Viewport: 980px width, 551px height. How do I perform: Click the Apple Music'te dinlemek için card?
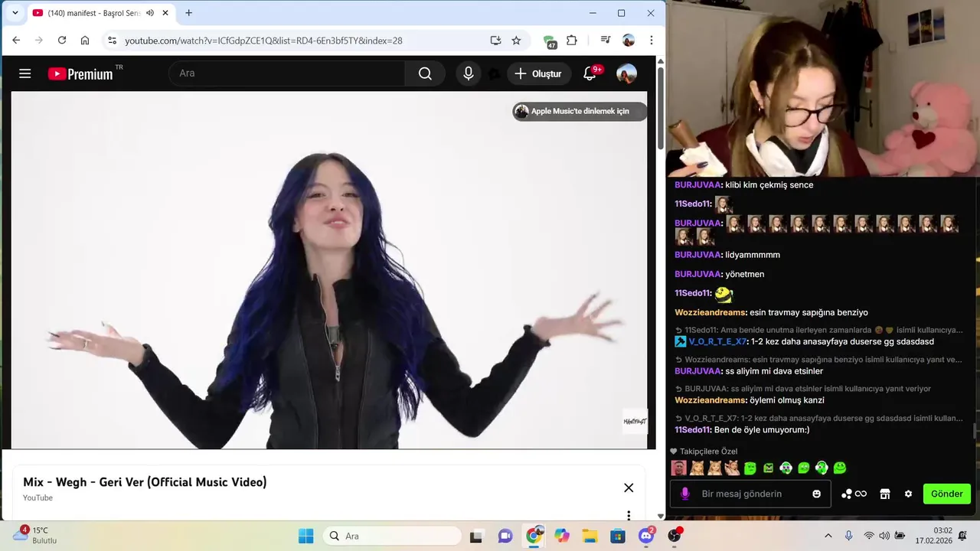580,111
